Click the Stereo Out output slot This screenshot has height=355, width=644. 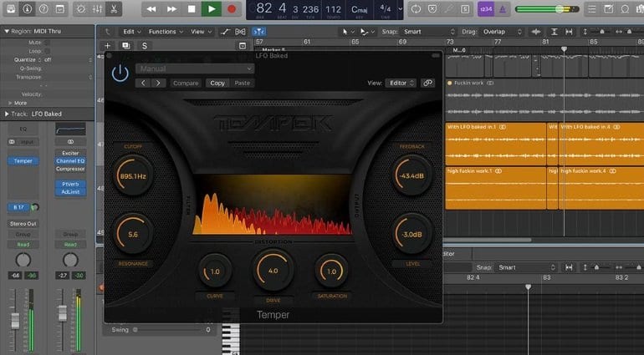[23, 224]
